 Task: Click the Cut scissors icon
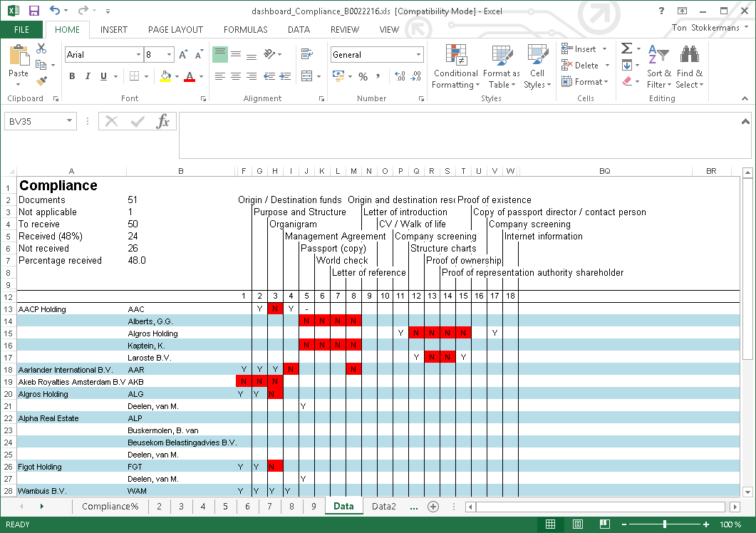pos(41,48)
